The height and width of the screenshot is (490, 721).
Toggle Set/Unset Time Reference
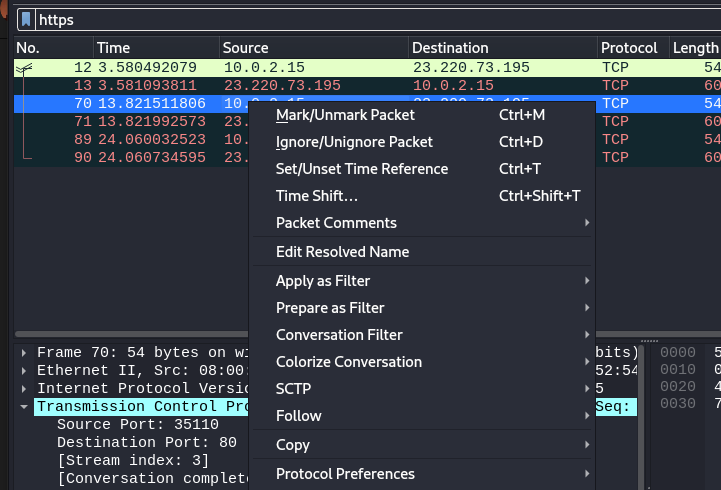pyautogui.click(x=361, y=169)
